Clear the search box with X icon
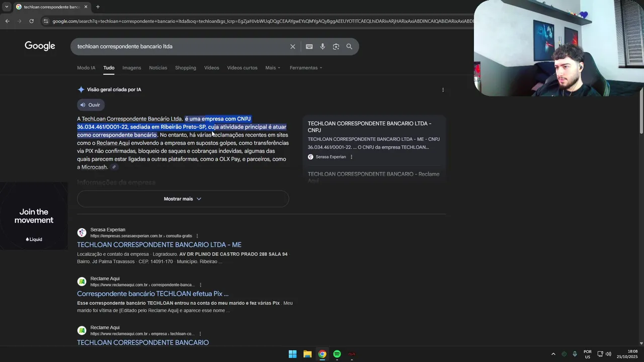The height and width of the screenshot is (362, 644). [293, 46]
